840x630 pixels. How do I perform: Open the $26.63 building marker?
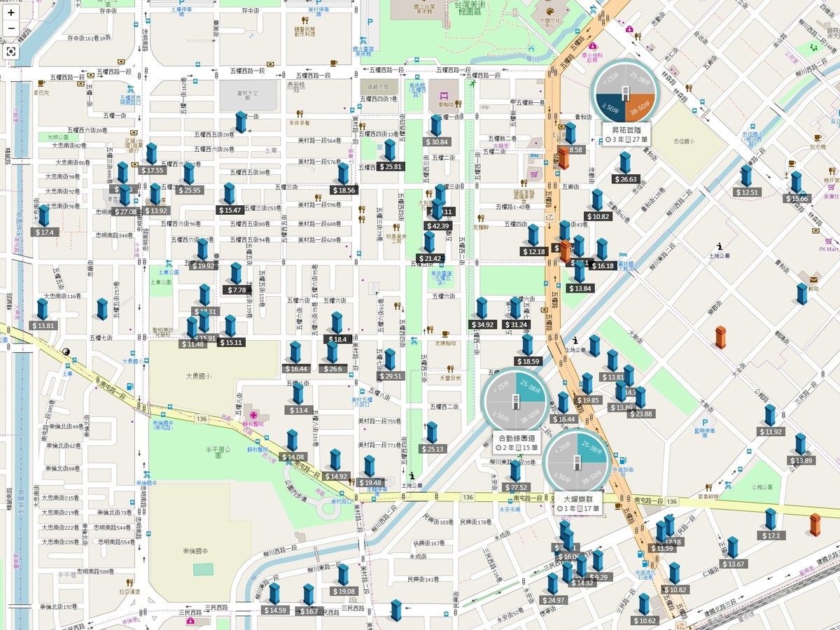625,162
